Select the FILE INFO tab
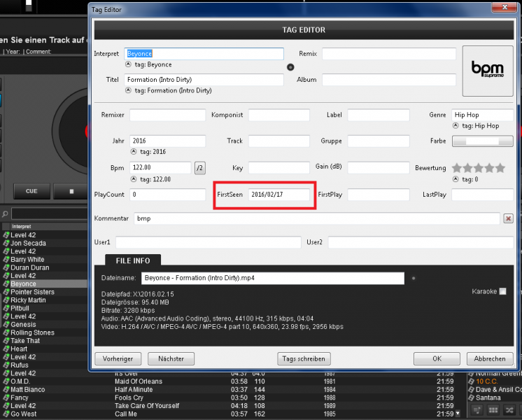The width and height of the screenshot is (522, 420). tap(133, 260)
